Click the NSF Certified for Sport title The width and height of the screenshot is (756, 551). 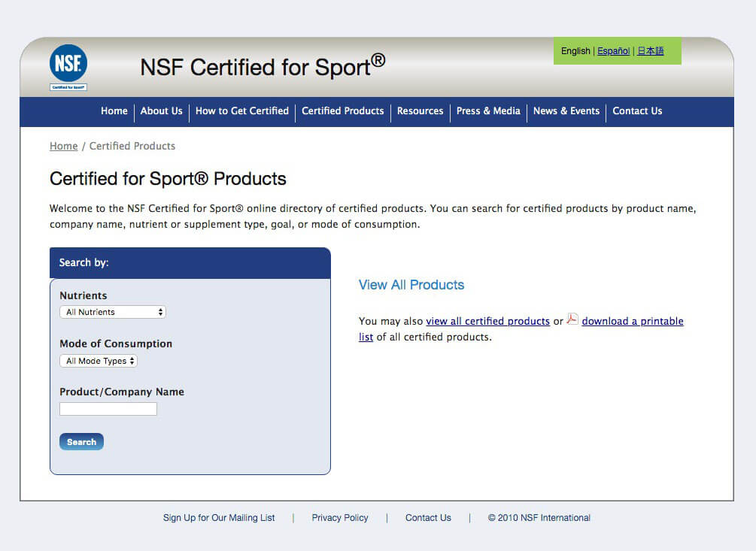coord(263,66)
